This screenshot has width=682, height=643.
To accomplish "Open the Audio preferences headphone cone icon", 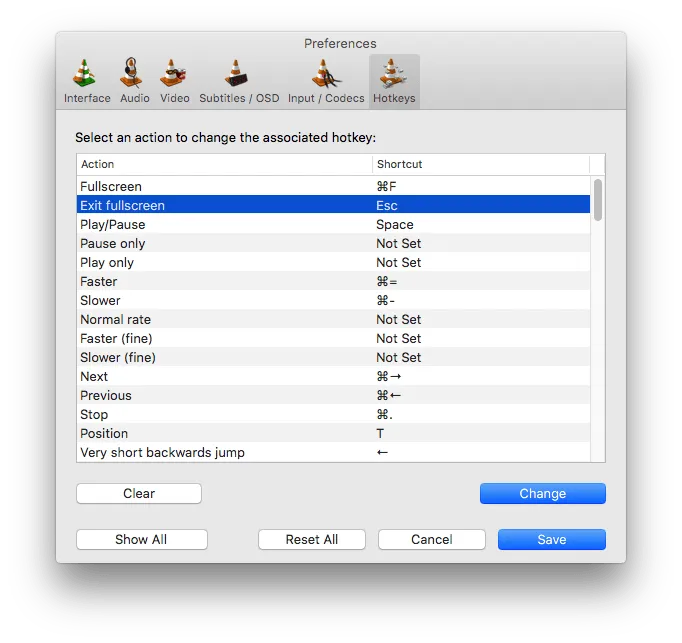I will click(x=131, y=73).
